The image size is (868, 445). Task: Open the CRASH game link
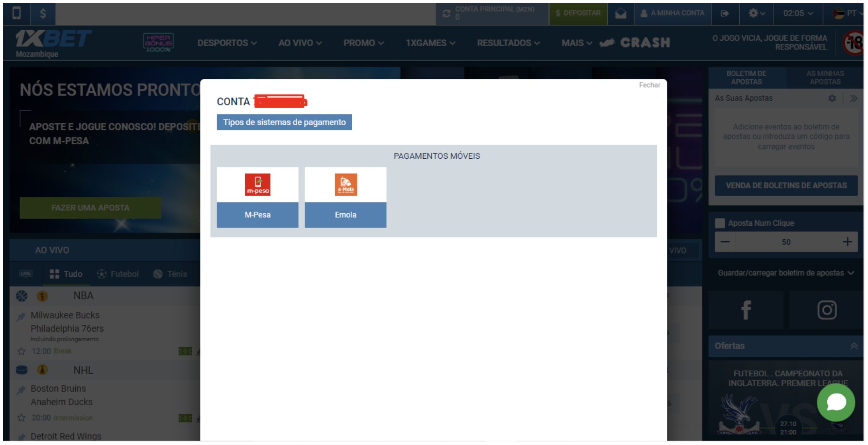point(635,43)
